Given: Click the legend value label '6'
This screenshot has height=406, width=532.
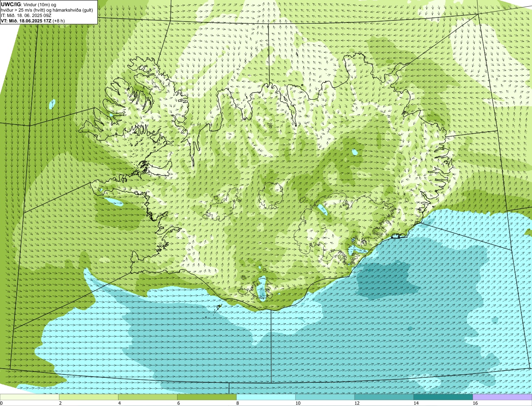Looking at the screenshot, I should tap(179, 403).
